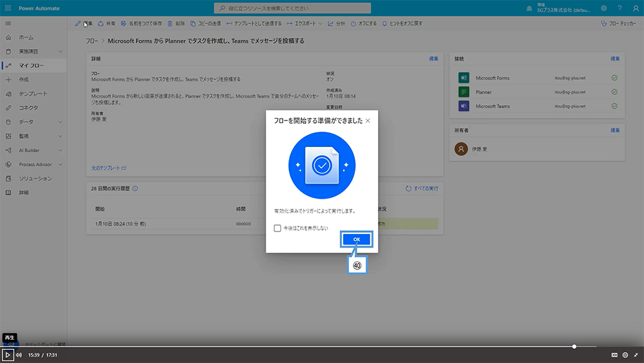This screenshot has height=363, width=644.
Task: Open the settings gear in the header
Action: (x=604, y=8)
